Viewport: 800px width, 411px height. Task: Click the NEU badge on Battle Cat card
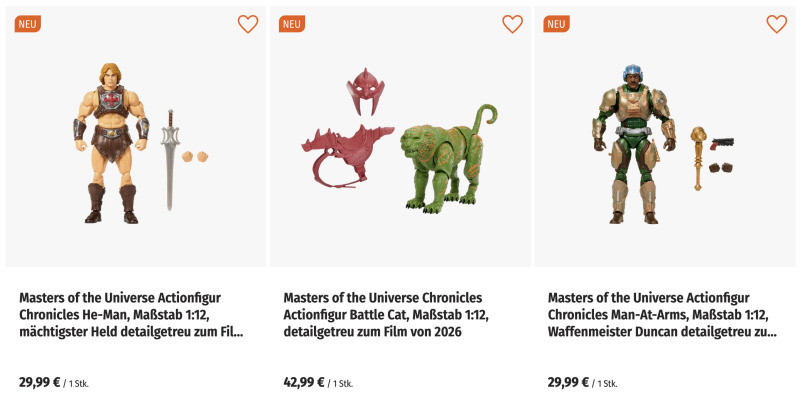291,24
